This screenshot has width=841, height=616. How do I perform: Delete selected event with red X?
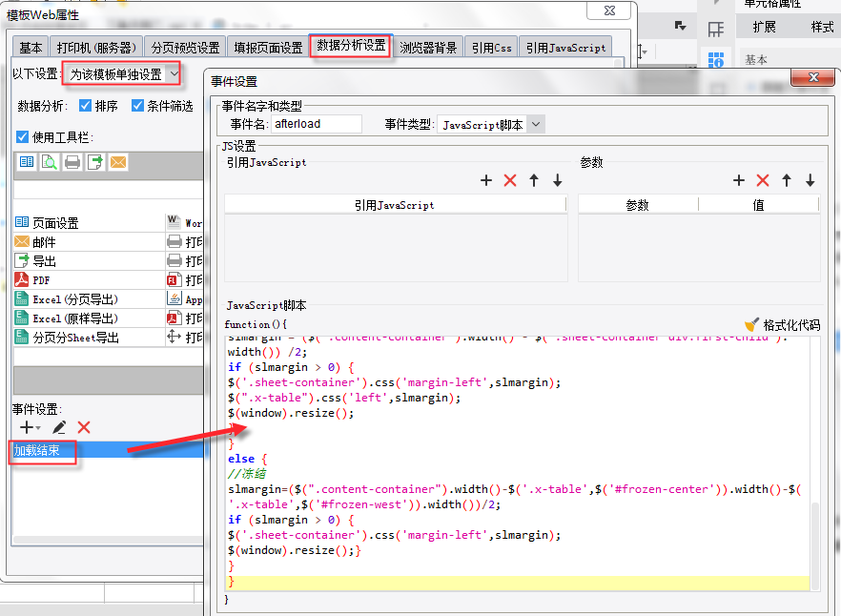84,427
